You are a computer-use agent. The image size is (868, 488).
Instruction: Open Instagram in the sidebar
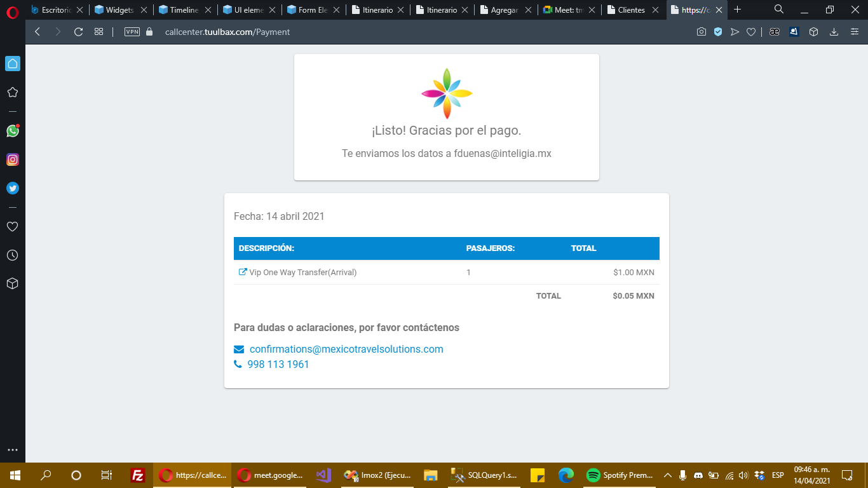click(x=12, y=159)
